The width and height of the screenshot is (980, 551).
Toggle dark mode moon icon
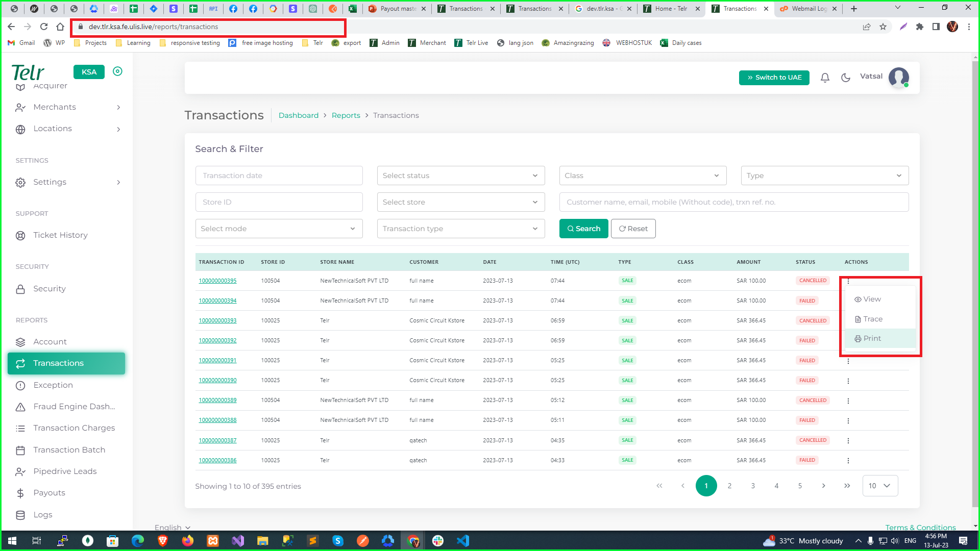click(846, 78)
